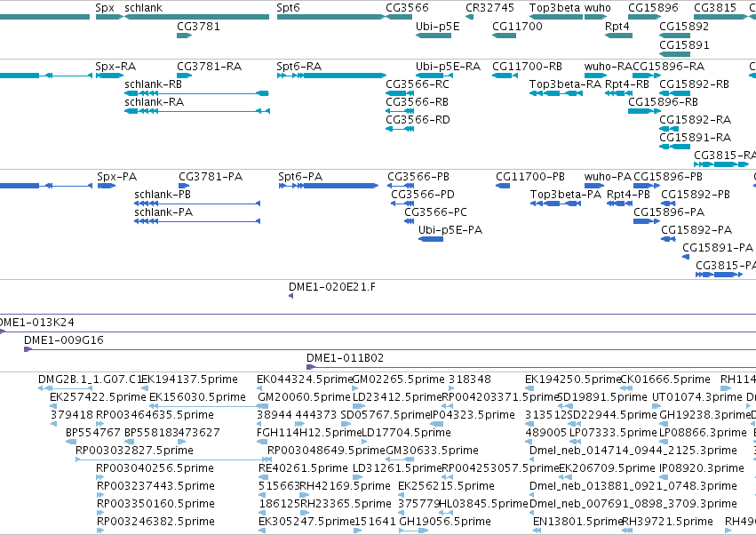Click EST LP07333.5prime

(x=613, y=433)
